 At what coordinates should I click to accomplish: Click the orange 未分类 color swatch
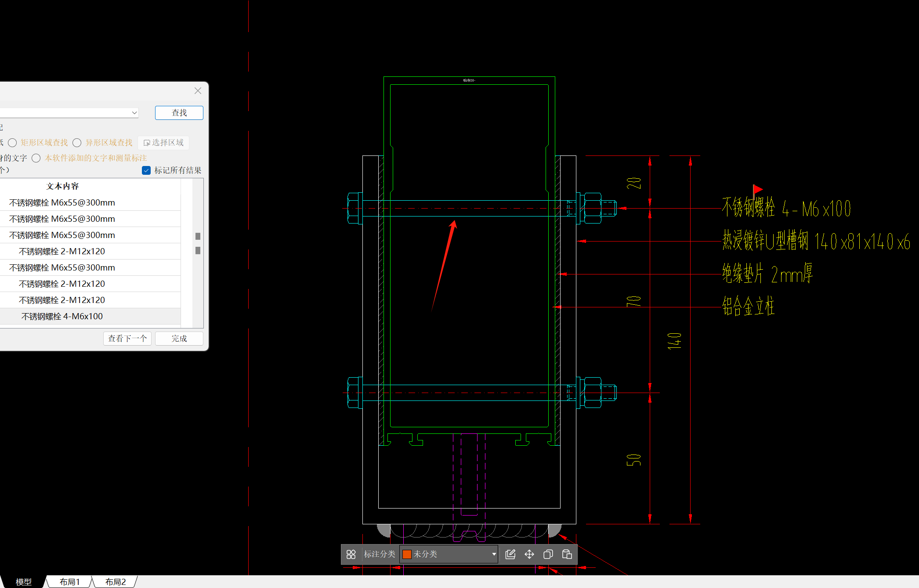tap(407, 554)
